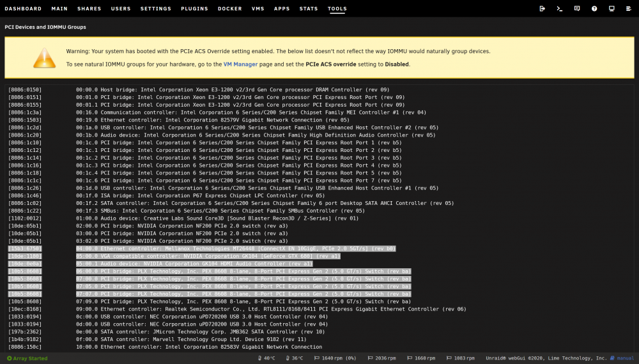
Task: Open the Stats menu
Action: click(309, 8)
